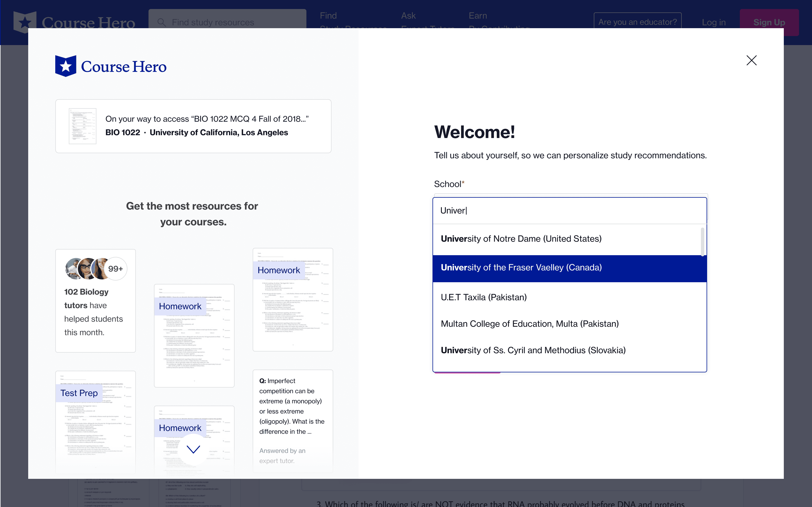Screen dimensions: 812x507
Task: Click the Test Prep document card
Action: (x=96, y=422)
